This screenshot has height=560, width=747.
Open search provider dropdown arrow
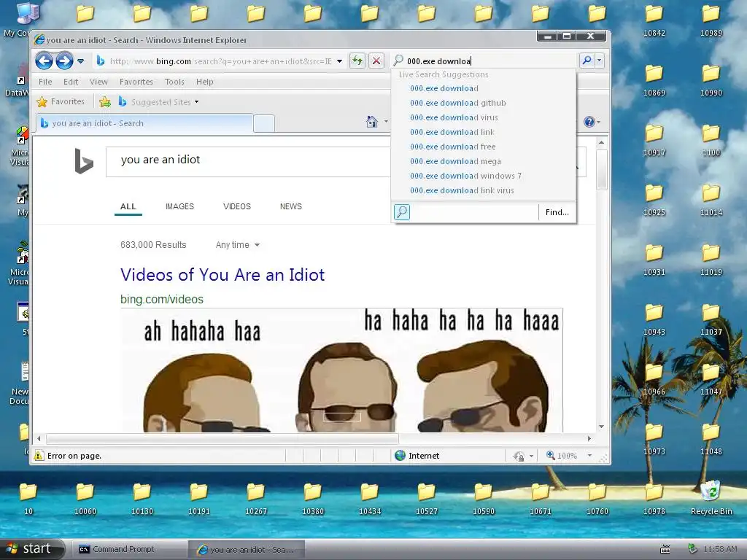pyautogui.click(x=600, y=61)
